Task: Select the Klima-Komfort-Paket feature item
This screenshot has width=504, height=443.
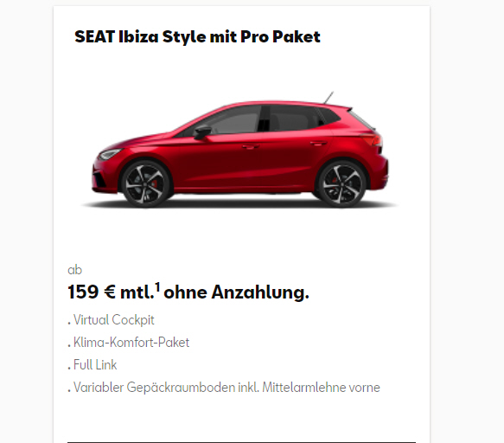Action: (x=129, y=343)
